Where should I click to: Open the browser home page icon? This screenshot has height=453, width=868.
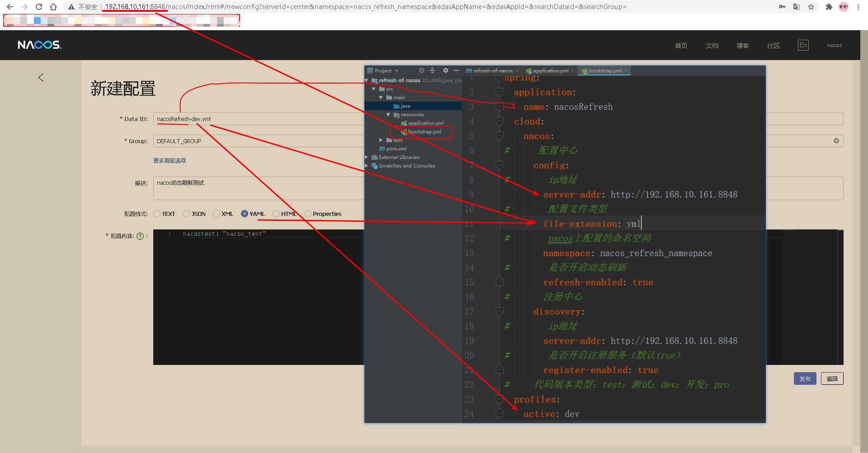click(x=53, y=7)
